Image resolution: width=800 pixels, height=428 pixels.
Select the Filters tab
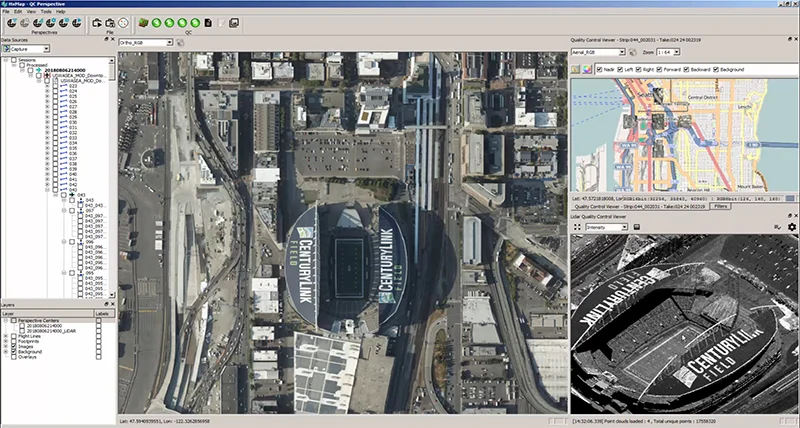[x=720, y=207]
